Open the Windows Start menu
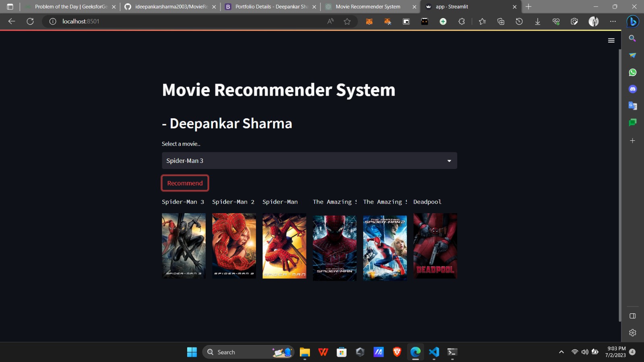The width and height of the screenshot is (644, 362). pyautogui.click(x=192, y=352)
